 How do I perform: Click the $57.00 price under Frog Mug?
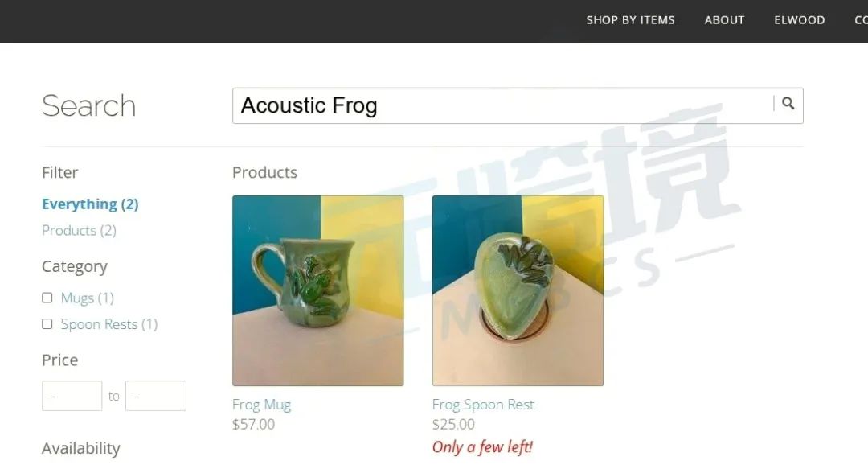pyautogui.click(x=253, y=424)
